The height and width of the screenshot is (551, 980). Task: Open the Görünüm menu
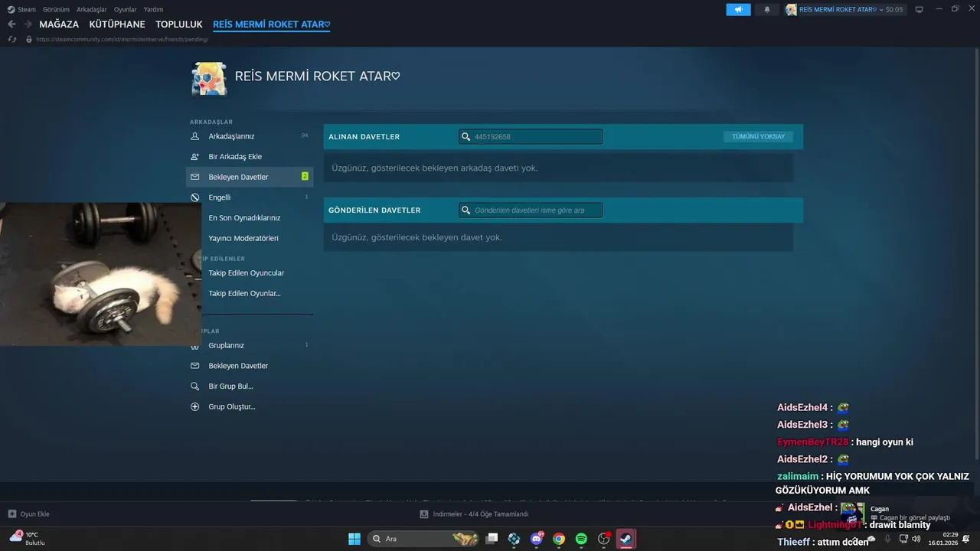(56, 9)
